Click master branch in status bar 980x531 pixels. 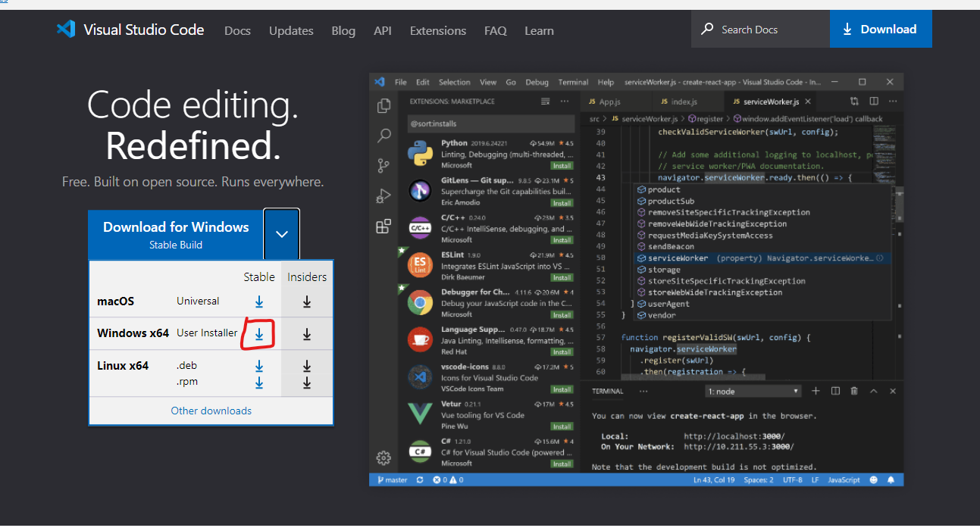click(391, 480)
